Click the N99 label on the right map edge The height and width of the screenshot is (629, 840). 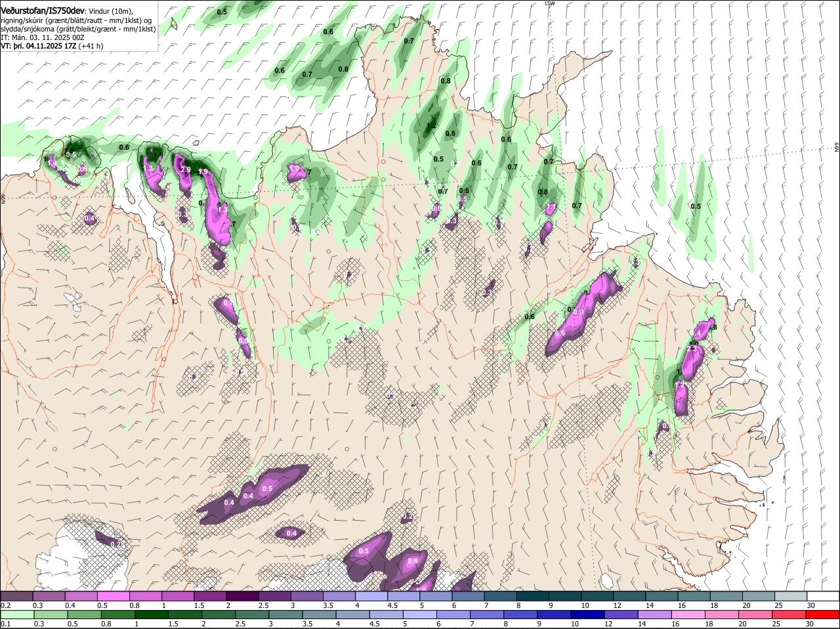coord(837,148)
